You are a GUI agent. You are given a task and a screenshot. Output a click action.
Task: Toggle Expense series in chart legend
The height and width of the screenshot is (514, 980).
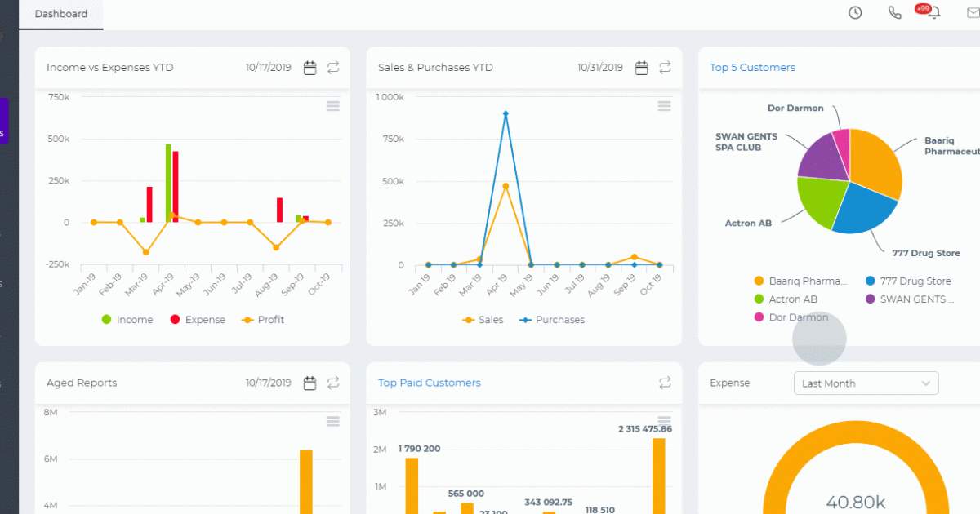[x=197, y=320]
